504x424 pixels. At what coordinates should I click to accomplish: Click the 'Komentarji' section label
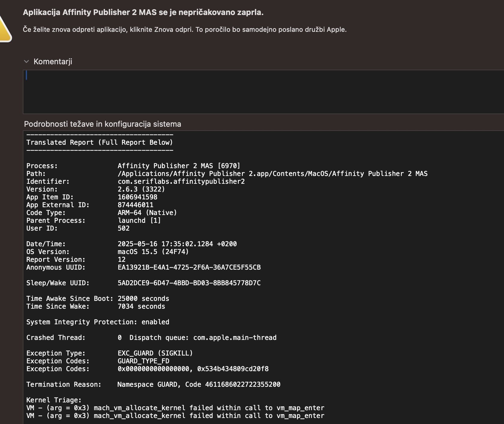point(53,62)
